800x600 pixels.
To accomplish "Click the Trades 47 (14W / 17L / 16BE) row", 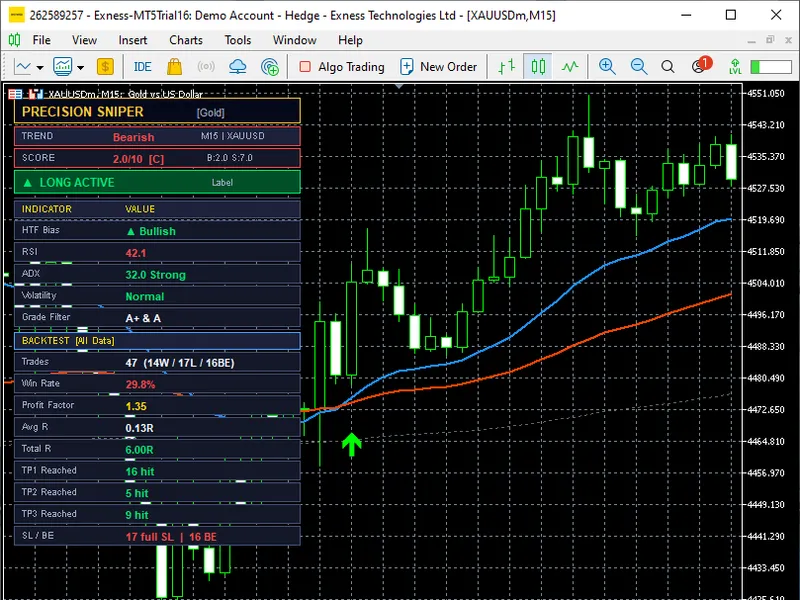I will [x=157, y=362].
